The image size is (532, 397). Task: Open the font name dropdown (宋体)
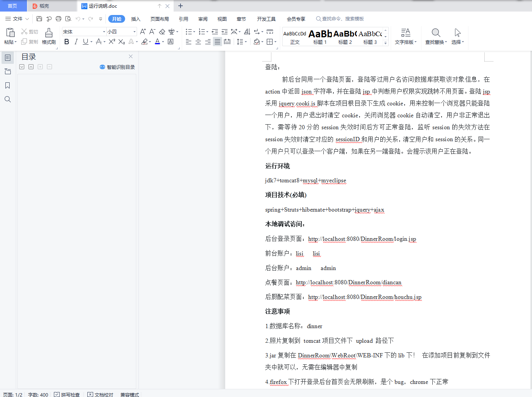[104, 32]
